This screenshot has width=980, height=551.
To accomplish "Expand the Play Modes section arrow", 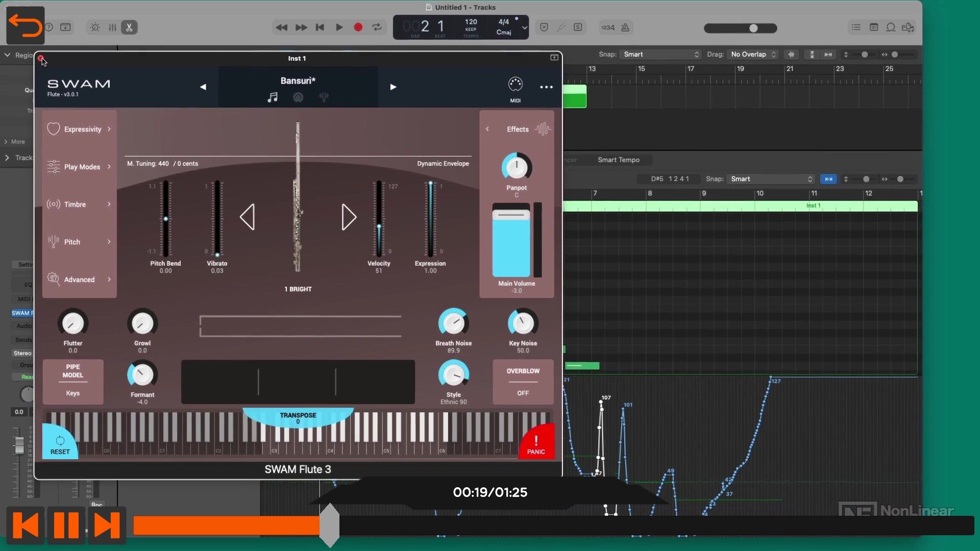I will 109,166.
